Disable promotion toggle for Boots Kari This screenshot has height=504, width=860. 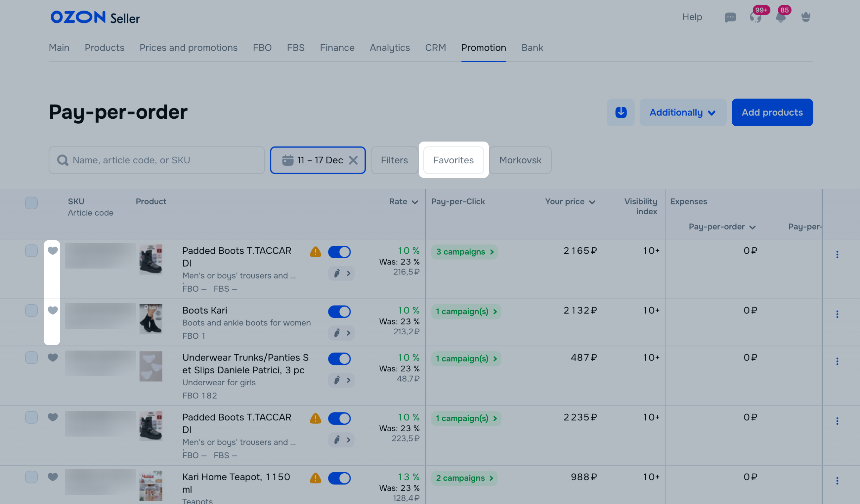click(339, 312)
